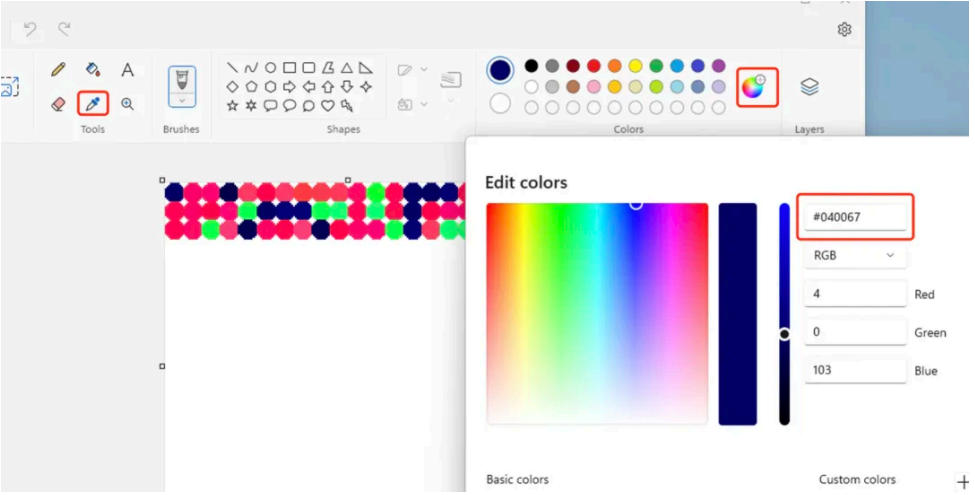Choose the Oval callout shape
975x495 pixels.
pos(289,106)
